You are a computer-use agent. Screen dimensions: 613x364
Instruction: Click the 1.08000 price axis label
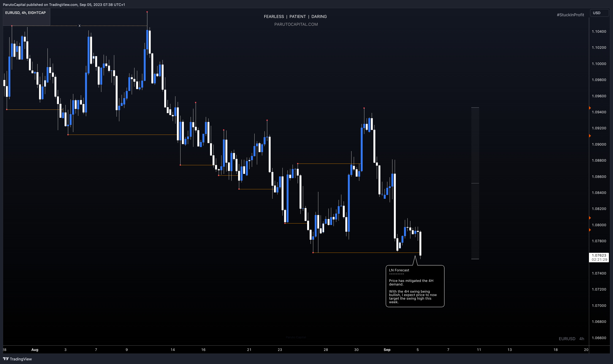pos(599,225)
